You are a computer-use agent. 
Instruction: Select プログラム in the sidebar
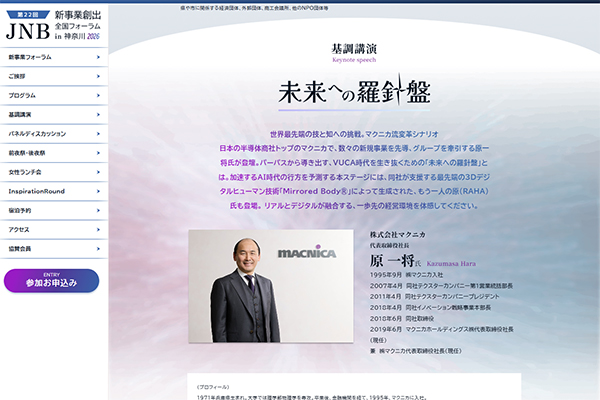coord(54,95)
